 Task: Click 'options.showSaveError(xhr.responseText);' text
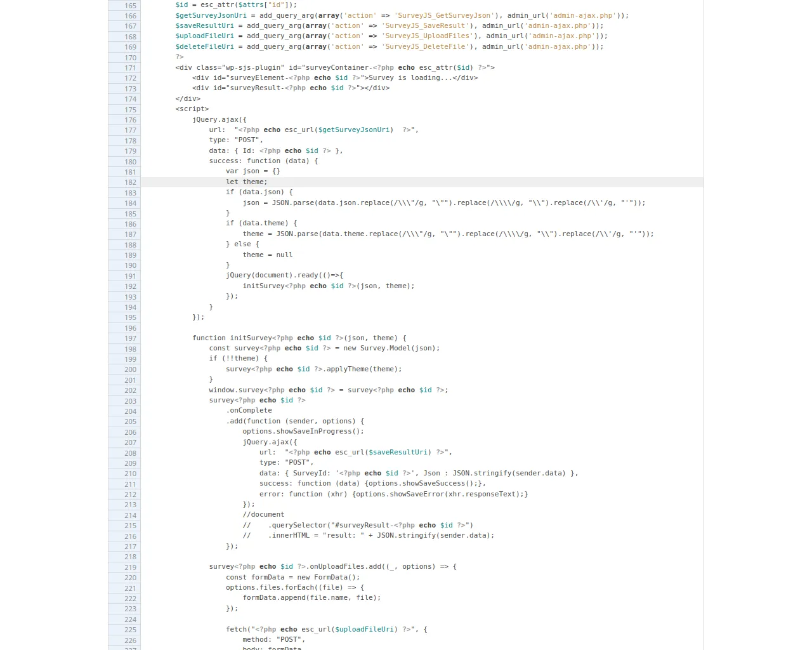440,494
